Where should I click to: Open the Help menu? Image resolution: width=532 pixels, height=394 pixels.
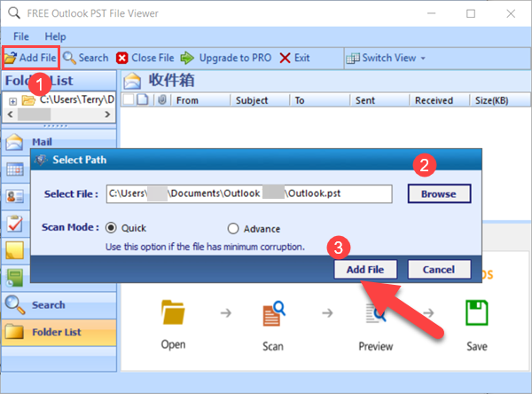click(55, 36)
